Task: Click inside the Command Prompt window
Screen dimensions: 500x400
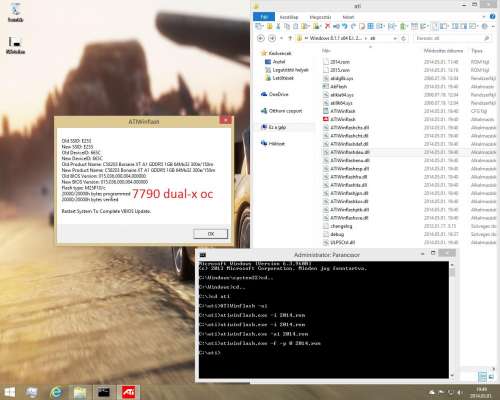Action: pyautogui.click(x=324, y=320)
